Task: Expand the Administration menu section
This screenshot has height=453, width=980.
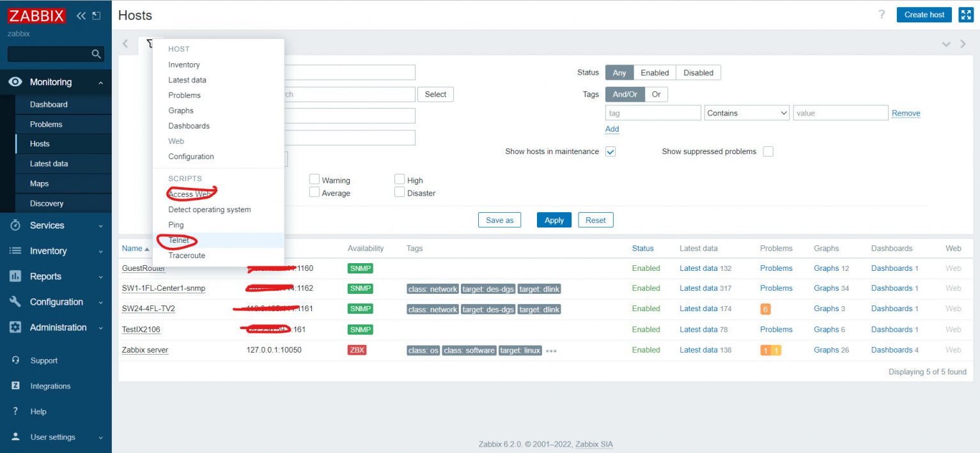Action: [x=101, y=328]
